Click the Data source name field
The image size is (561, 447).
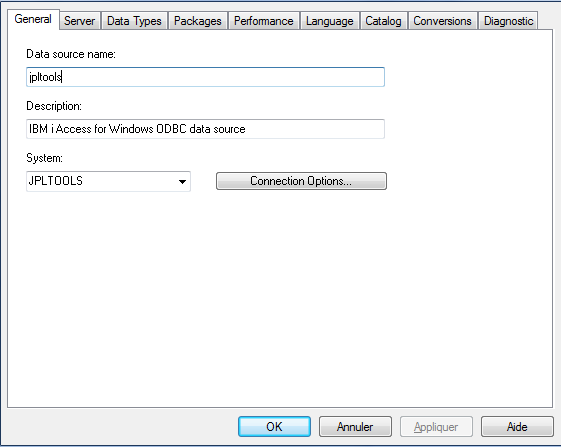[205, 77]
